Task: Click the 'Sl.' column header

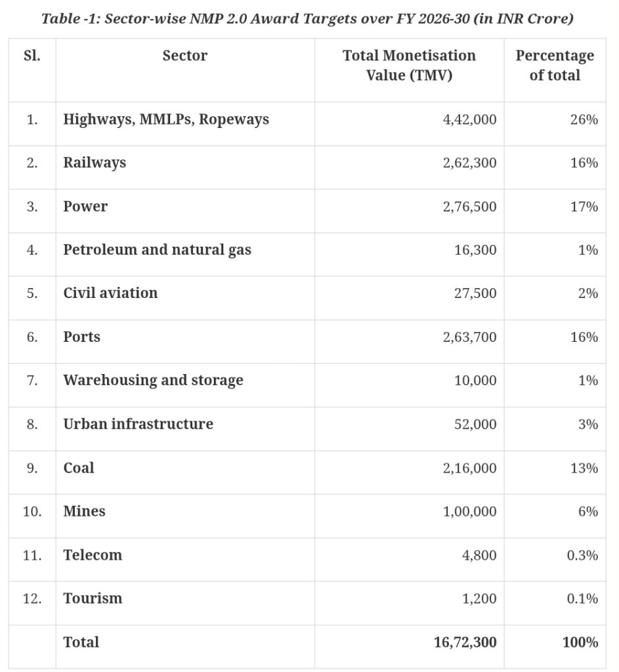Action: [32, 56]
